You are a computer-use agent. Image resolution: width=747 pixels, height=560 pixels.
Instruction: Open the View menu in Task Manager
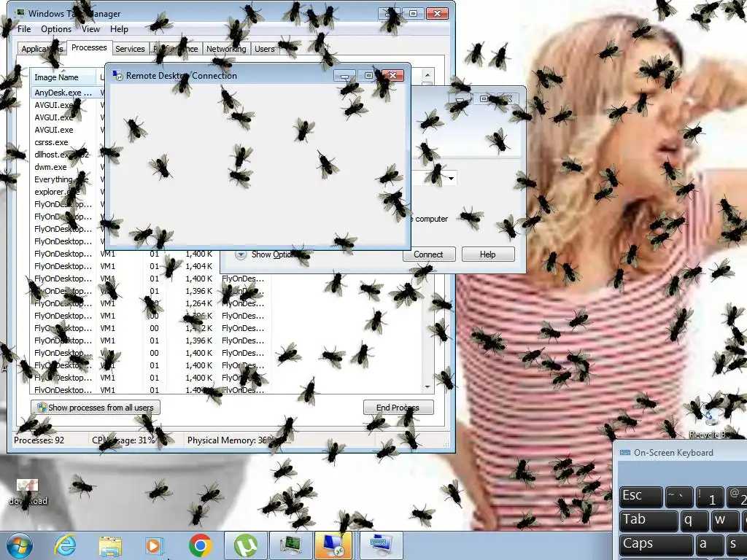pos(90,29)
